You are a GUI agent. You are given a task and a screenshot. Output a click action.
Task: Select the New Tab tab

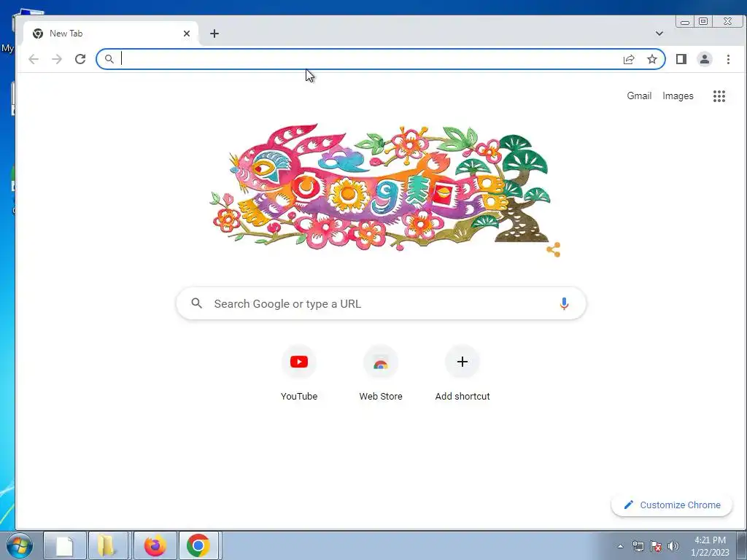[111, 34]
